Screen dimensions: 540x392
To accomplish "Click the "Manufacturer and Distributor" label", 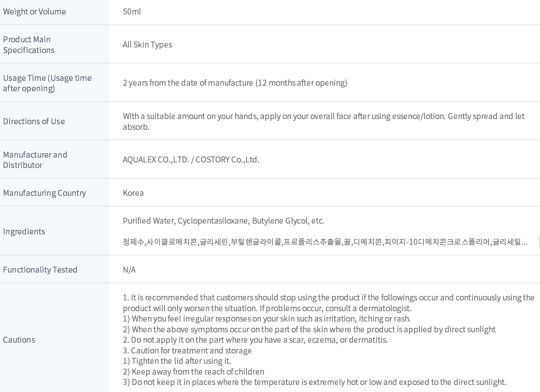I will pos(35,160).
